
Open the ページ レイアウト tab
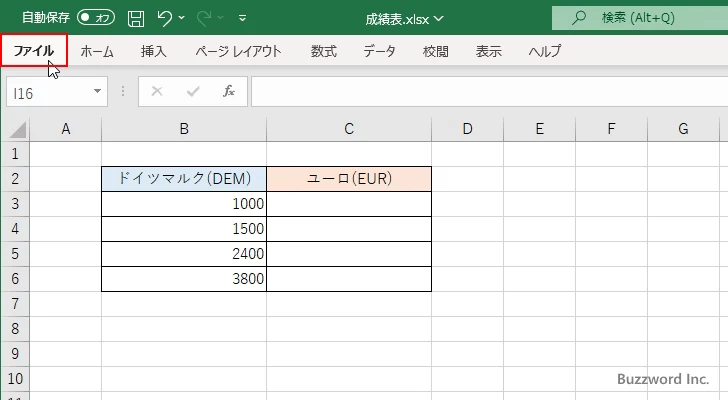[x=238, y=51]
